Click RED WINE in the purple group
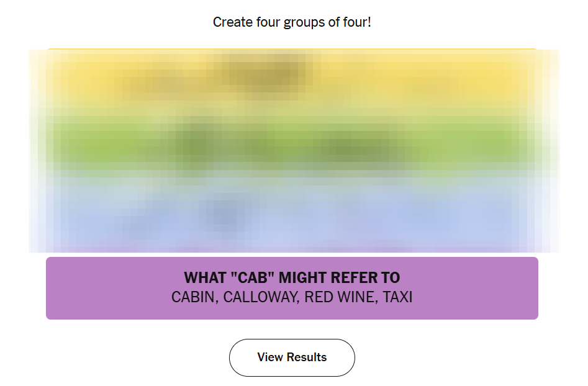The image size is (588, 386). (x=340, y=298)
